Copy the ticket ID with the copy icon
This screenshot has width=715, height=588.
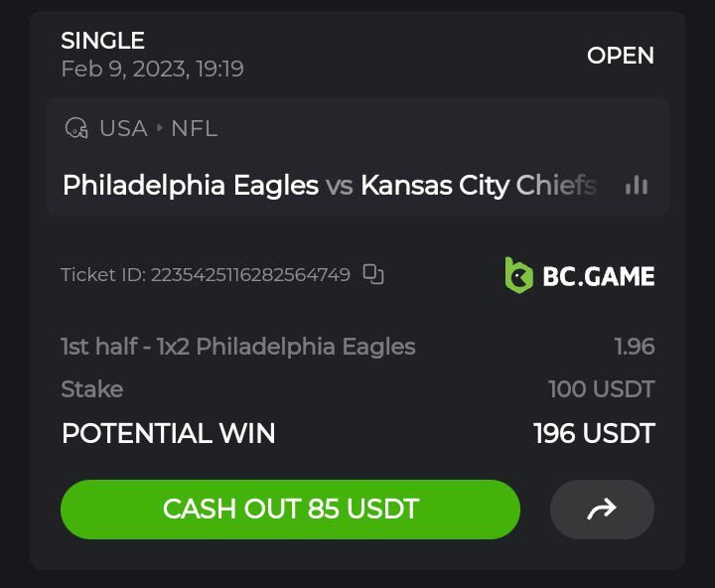[373, 274]
